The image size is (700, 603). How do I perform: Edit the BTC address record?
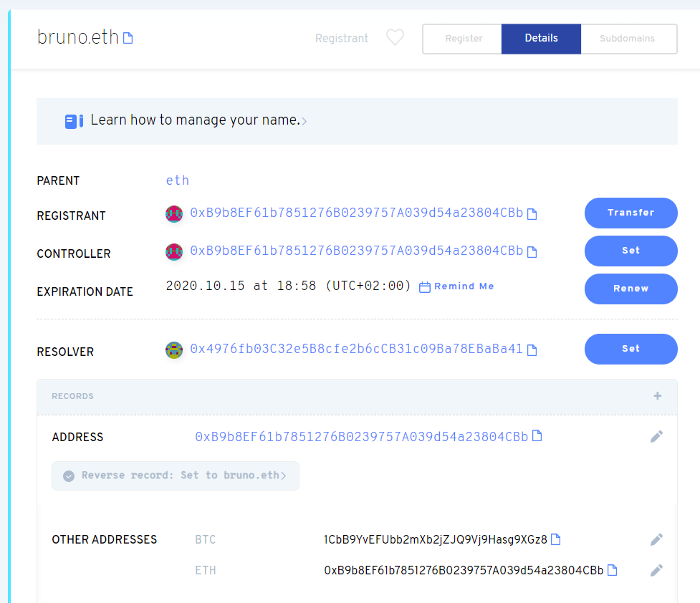click(656, 539)
